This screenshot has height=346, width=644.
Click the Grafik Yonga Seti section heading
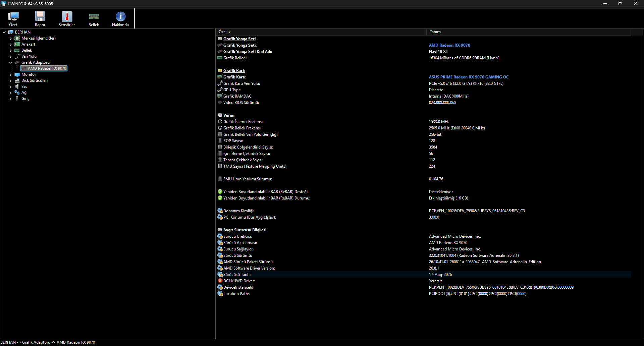(x=239, y=39)
